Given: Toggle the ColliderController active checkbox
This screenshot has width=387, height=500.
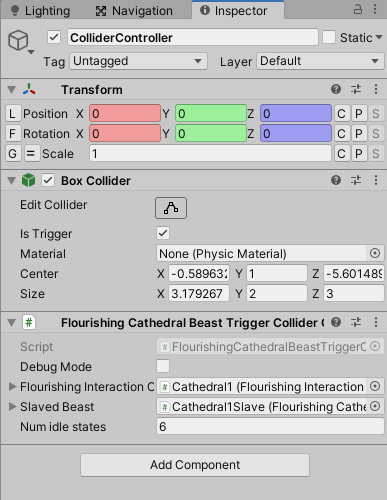Looking at the screenshot, I should tap(54, 37).
